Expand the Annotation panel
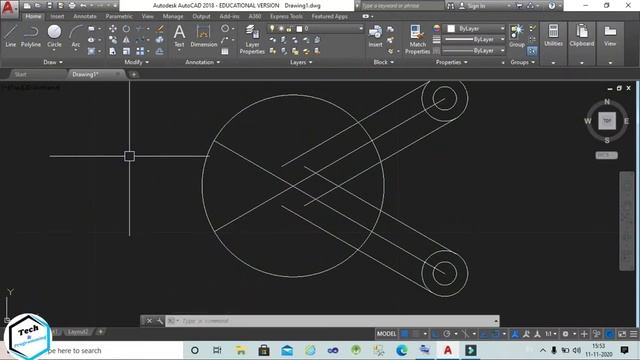Screen dimensions: 640x360 click(202, 62)
